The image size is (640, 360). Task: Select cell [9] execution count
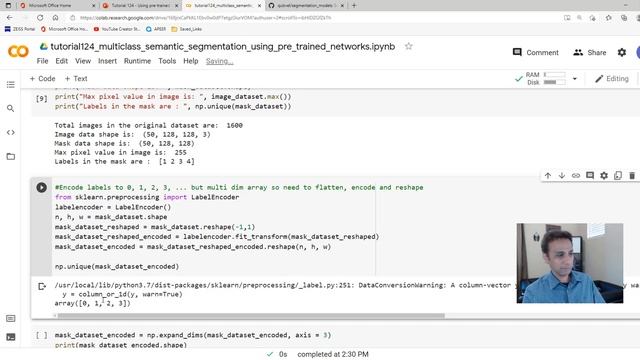pos(41,98)
